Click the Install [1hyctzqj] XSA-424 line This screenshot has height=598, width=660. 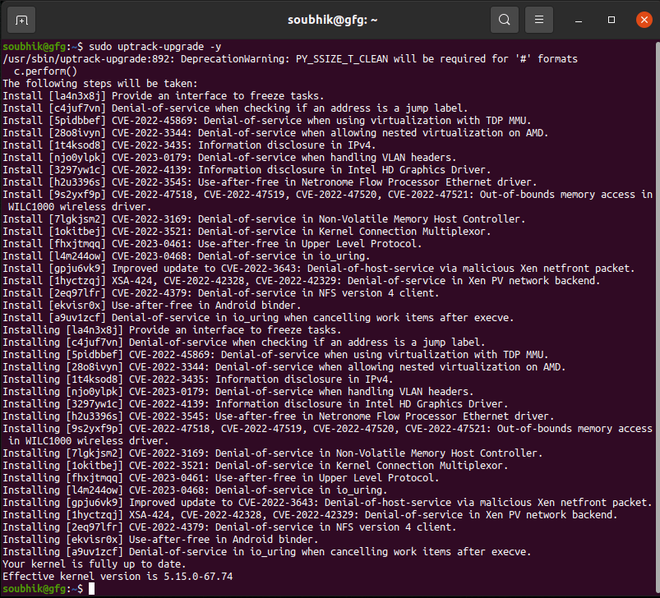[301, 280]
